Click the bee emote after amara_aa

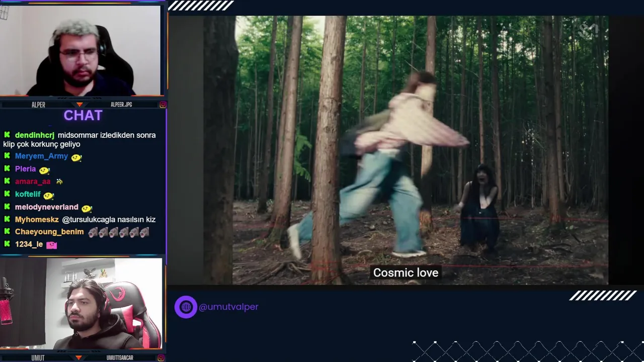pyautogui.click(x=59, y=182)
